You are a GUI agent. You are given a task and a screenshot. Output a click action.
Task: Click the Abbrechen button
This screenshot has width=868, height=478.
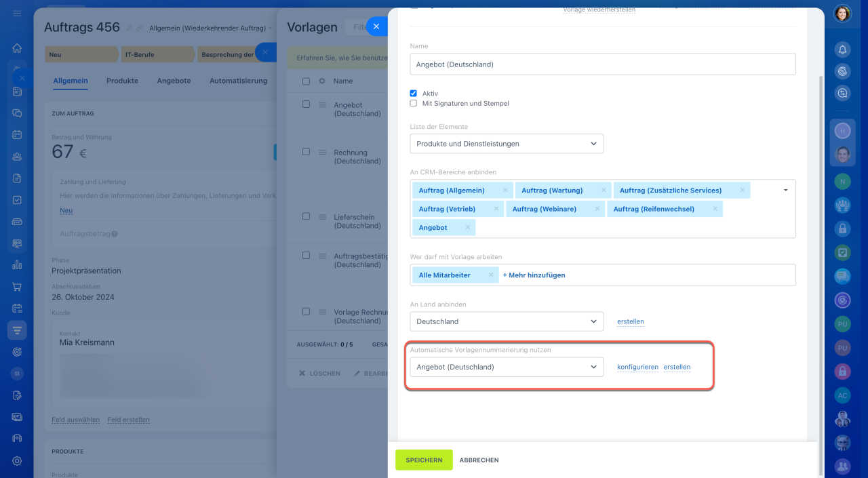point(479,460)
